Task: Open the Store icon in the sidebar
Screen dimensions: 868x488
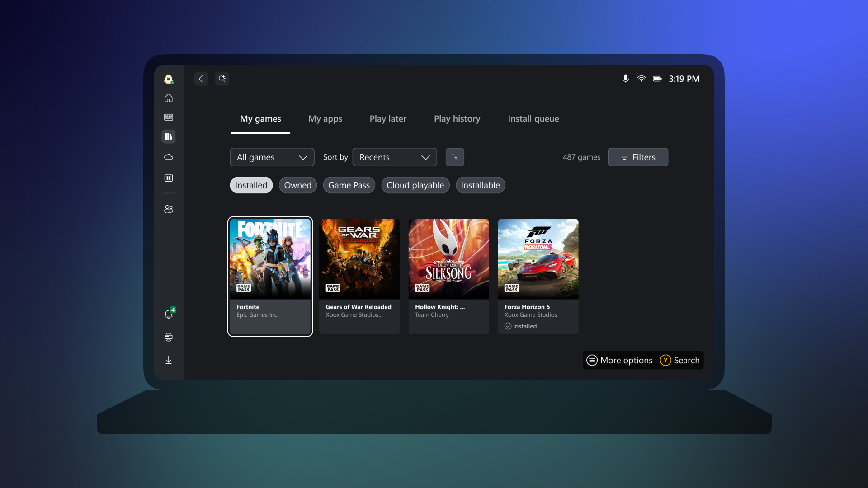Action: click(168, 177)
